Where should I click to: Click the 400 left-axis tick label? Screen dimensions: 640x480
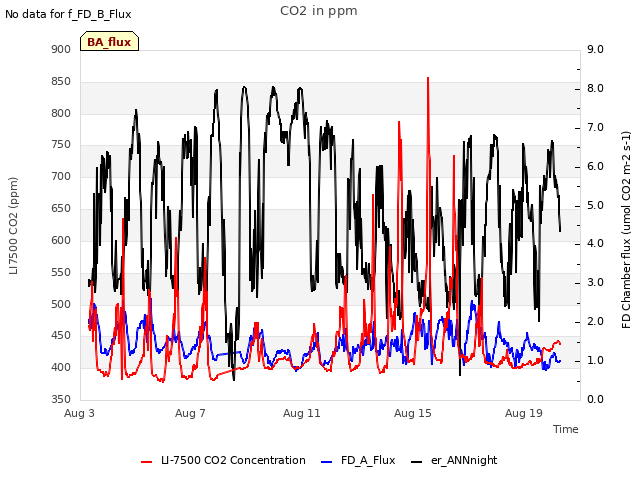click(61, 368)
